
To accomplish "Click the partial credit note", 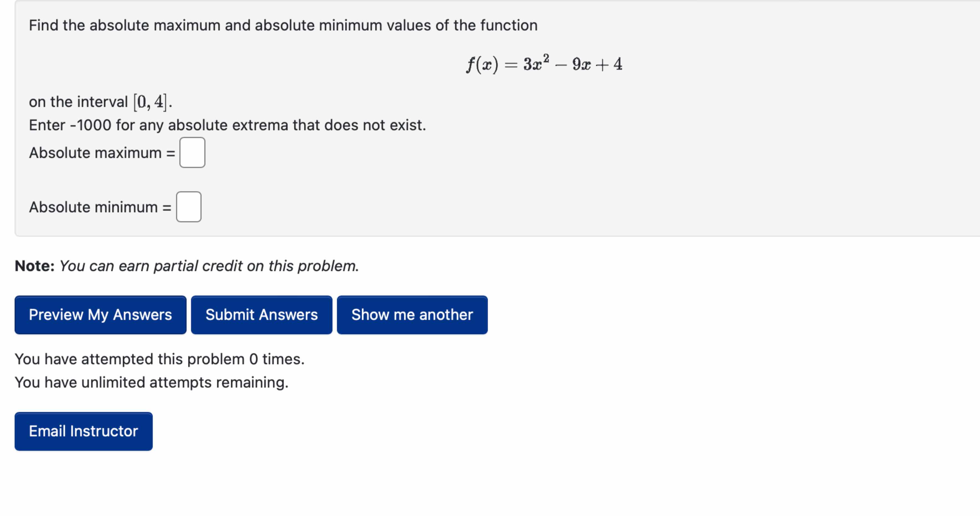I will tap(186, 265).
